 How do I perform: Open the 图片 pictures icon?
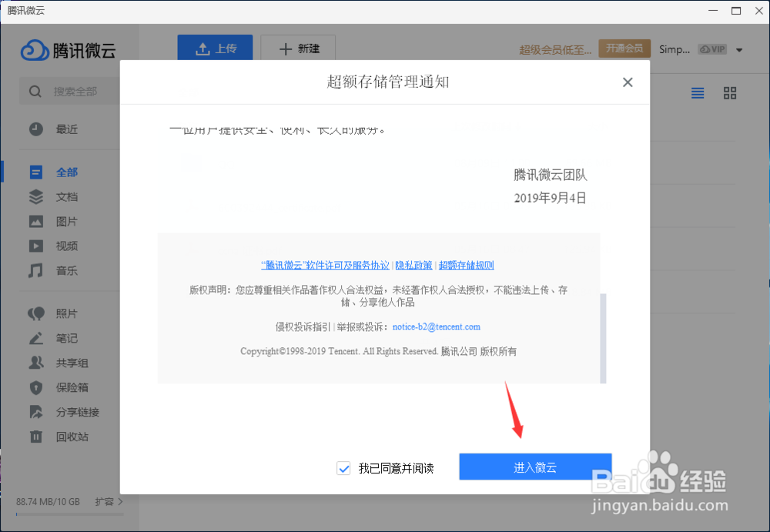pos(36,222)
